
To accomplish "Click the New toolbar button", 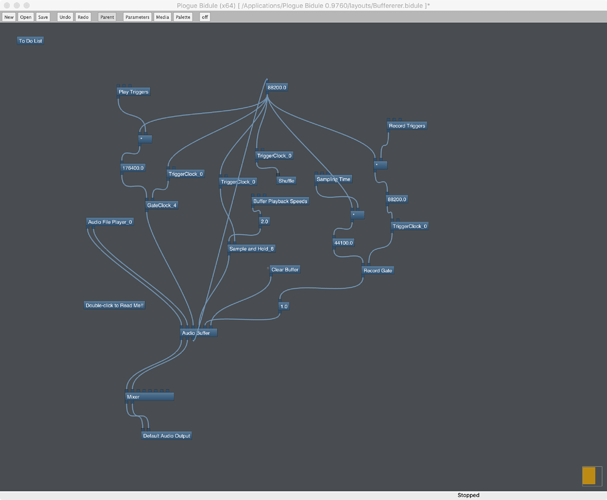I will tap(9, 17).
